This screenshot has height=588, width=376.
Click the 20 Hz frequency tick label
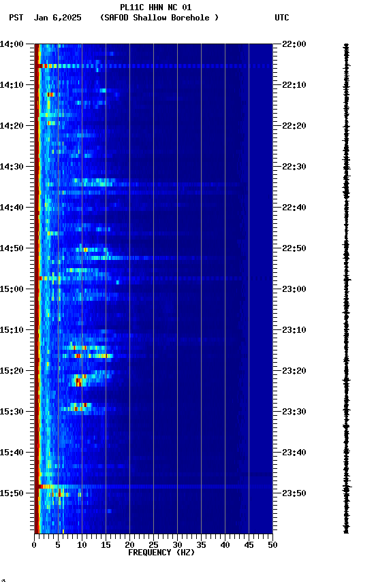click(x=129, y=545)
